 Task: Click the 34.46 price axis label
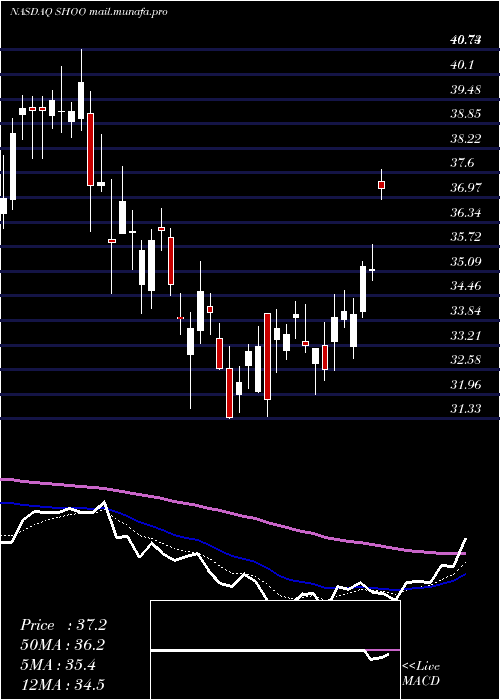pyautogui.click(x=466, y=286)
